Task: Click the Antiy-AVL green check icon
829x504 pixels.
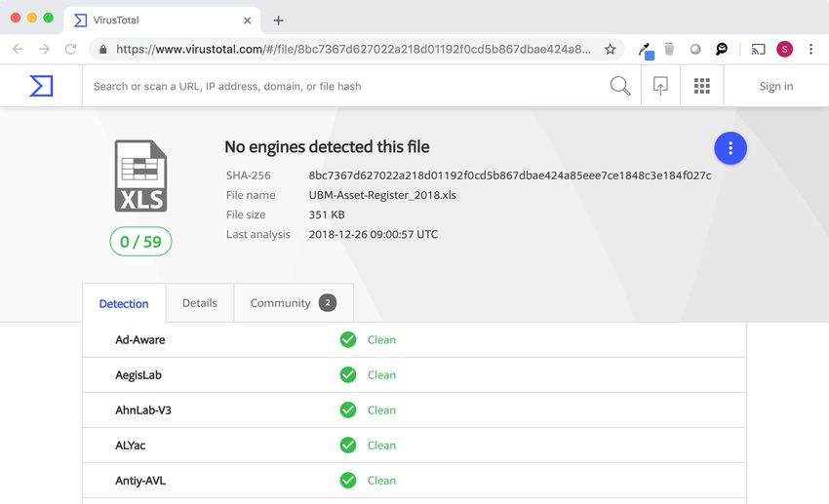Action: click(348, 481)
